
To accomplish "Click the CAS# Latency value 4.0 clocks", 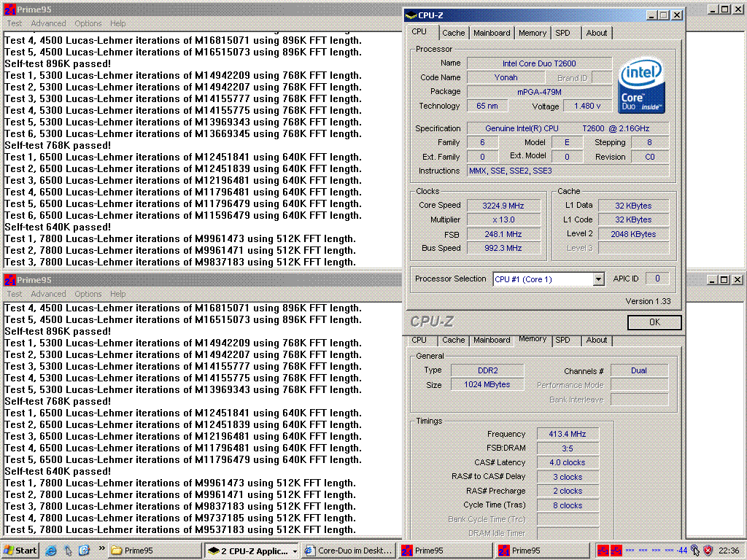I will click(x=568, y=462).
